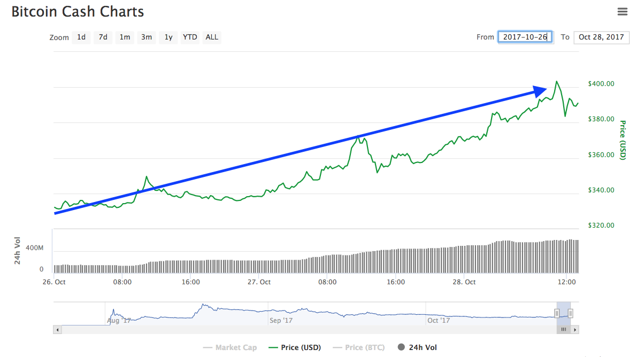Image resolution: width=644 pixels, height=357 pixels.
Task: Open the chart hamburger menu icon
Action: click(622, 11)
